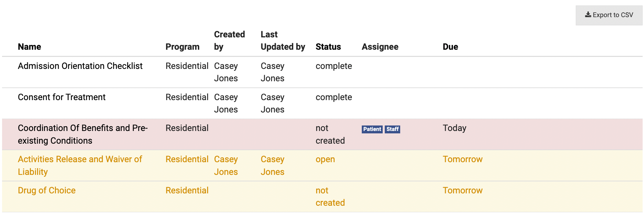Sort by the Status column header

pos(328,47)
